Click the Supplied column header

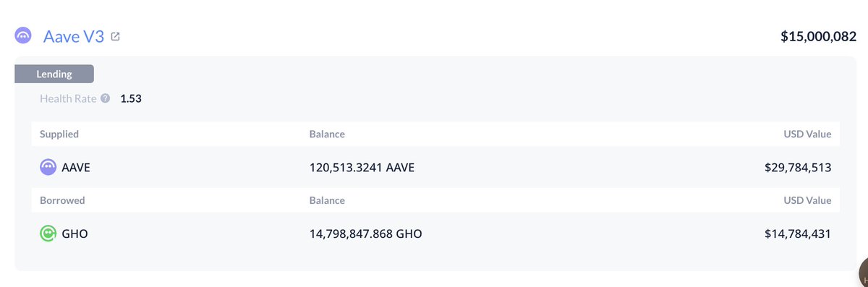(59, 134)
